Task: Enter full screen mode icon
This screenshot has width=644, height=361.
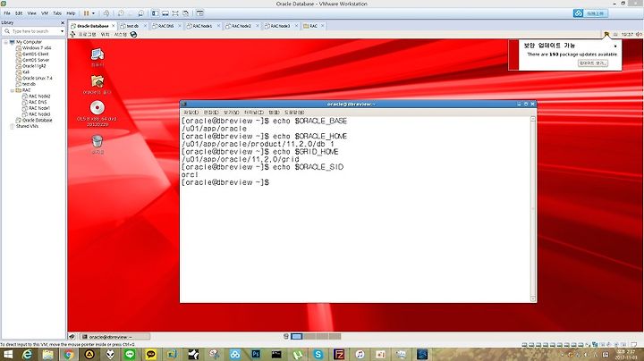Action: [175, 13]
